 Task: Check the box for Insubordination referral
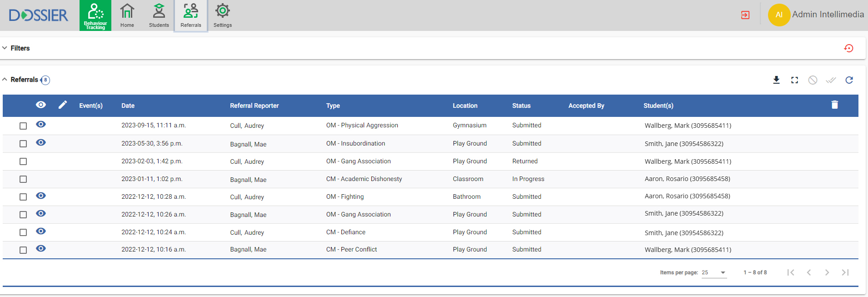[23, 144]
